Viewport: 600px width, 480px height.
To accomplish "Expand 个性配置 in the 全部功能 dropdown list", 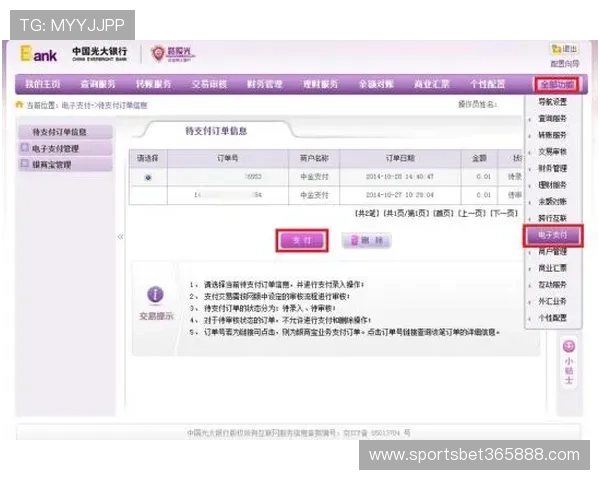I will click(553, 318).
